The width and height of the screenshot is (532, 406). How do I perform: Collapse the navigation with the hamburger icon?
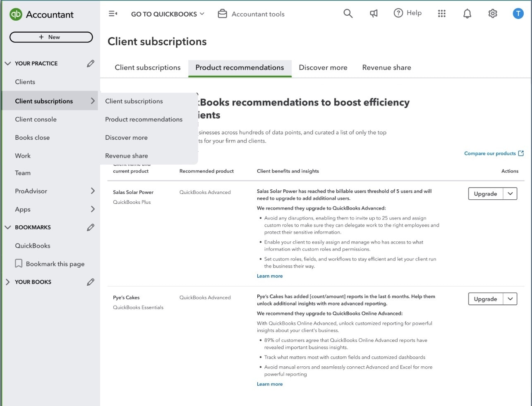[x=113, y=14]
